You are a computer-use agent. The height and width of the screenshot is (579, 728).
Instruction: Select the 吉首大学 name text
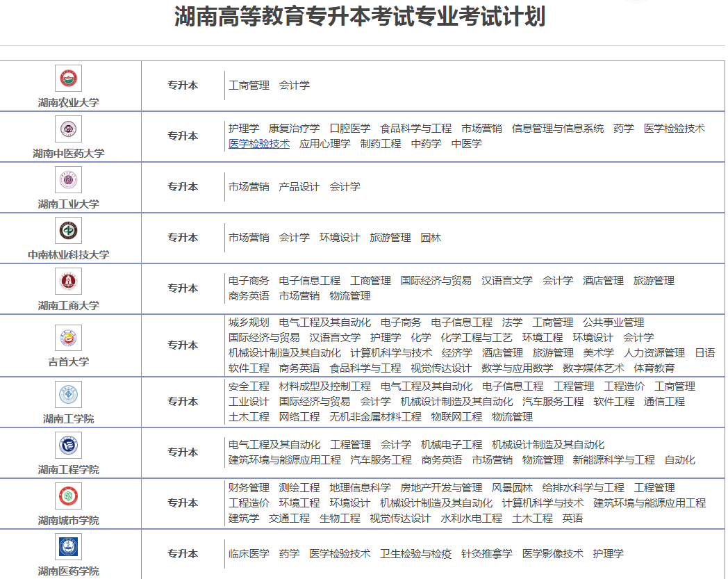(x=68, y=362)
